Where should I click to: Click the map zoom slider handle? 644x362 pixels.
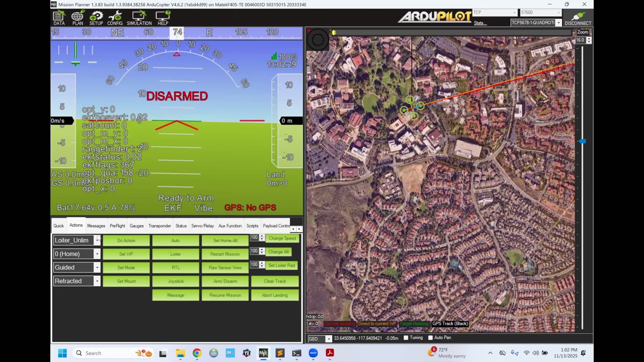point(582,141)
